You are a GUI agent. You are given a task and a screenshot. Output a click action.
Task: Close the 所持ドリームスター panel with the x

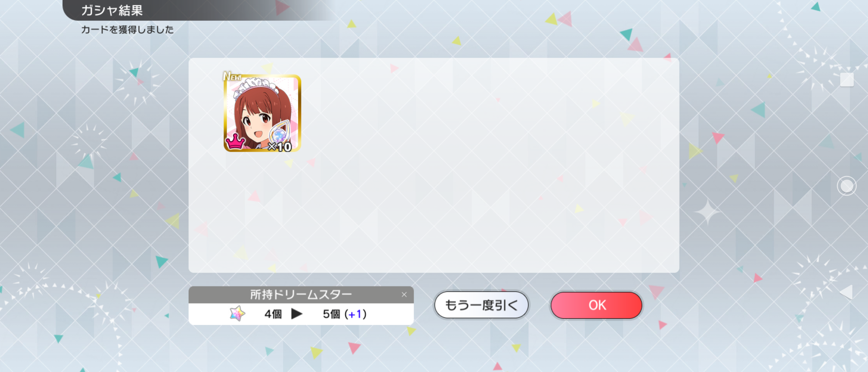point(404,294)
